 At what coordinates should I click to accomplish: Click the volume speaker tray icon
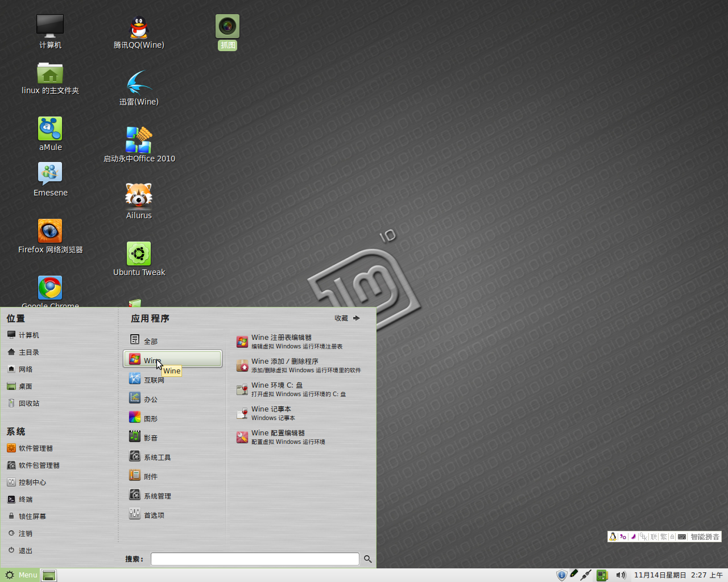(x=621, y=575)
